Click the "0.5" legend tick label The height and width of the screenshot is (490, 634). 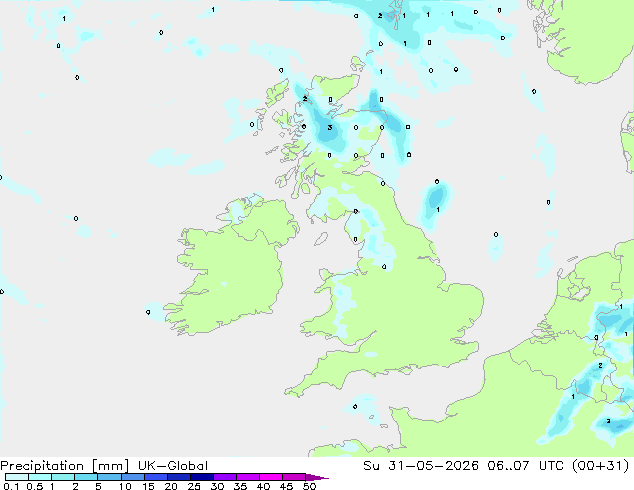point(34,486)
